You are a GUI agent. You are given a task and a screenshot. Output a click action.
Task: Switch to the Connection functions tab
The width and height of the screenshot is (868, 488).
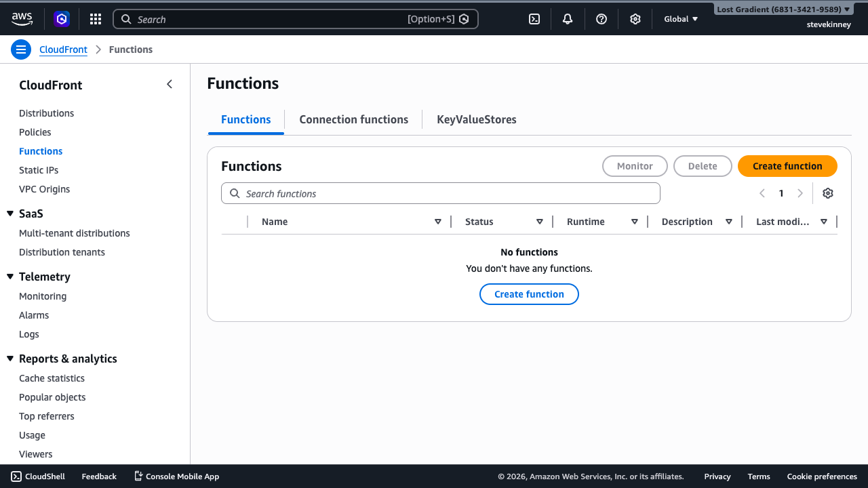[x=354, y=119]
